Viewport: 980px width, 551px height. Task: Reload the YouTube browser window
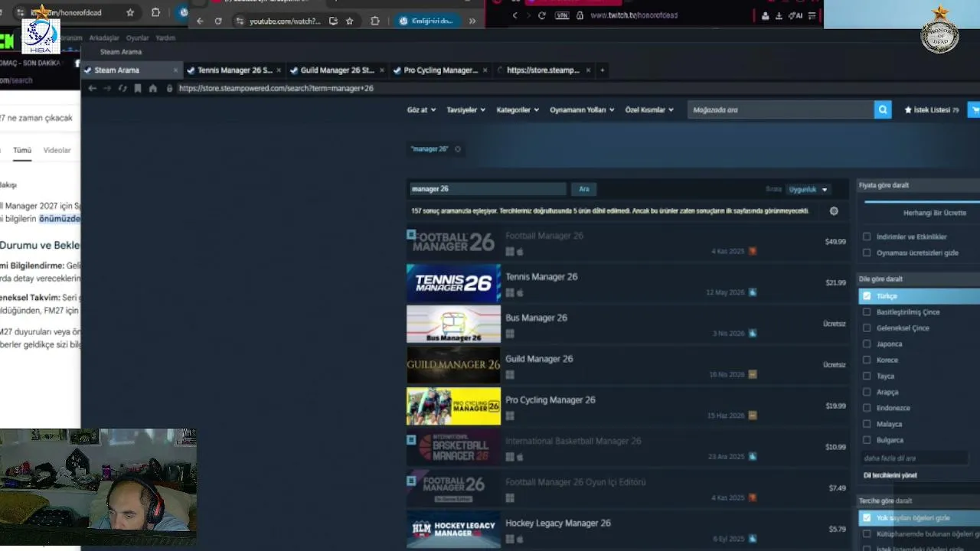pos(218,21)
